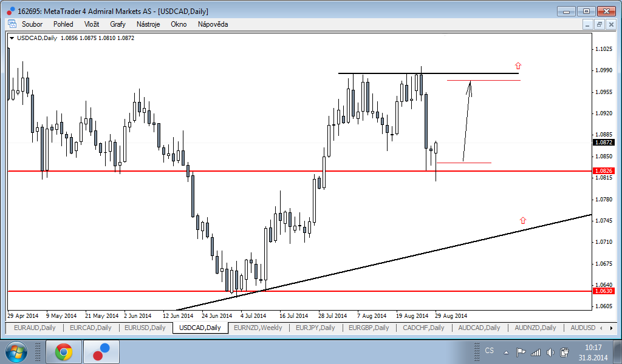This screenshot has height=364, width=622.
Task: Click the 29 Aug 2014 date label
Action: tap(451, 315)
